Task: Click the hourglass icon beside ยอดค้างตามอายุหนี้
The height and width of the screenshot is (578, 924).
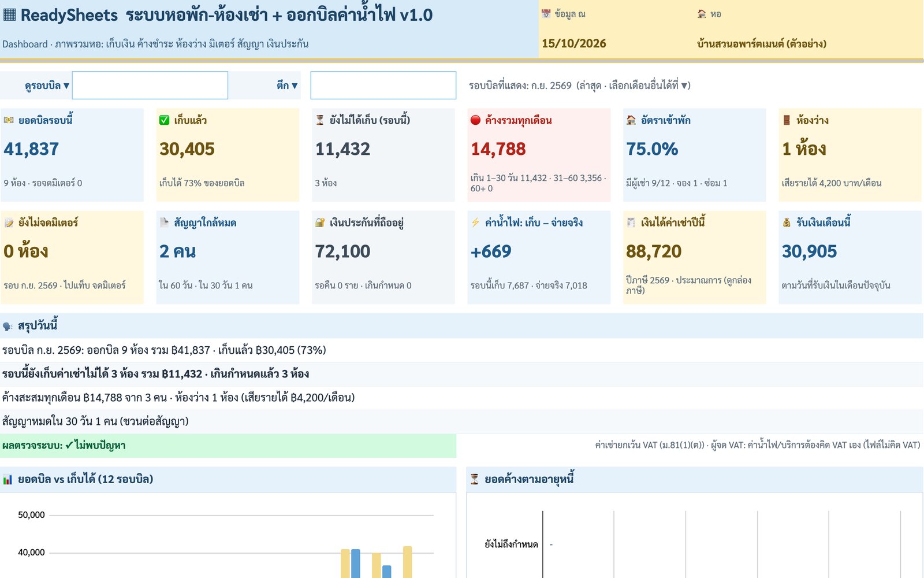Action: tap(475, 479)
